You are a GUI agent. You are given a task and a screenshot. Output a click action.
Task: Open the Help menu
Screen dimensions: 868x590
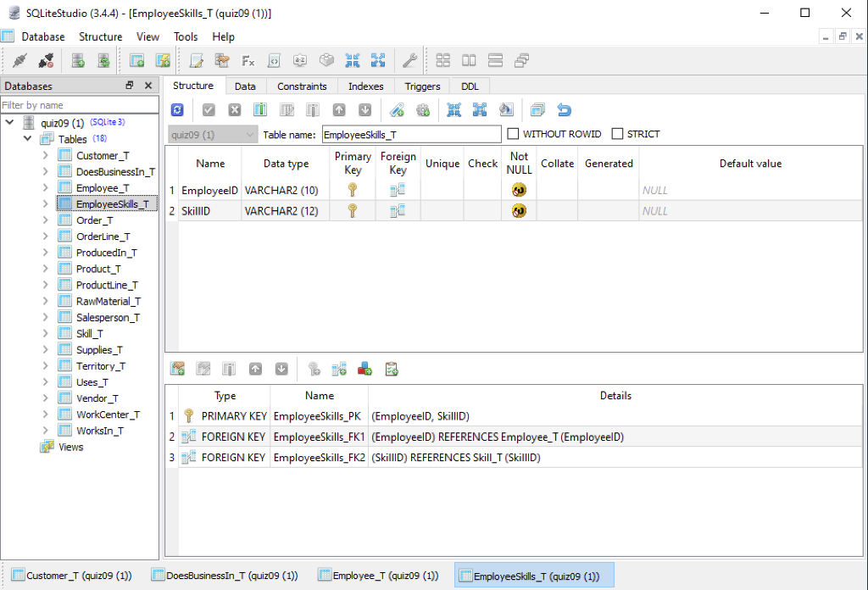coord(223,36)
